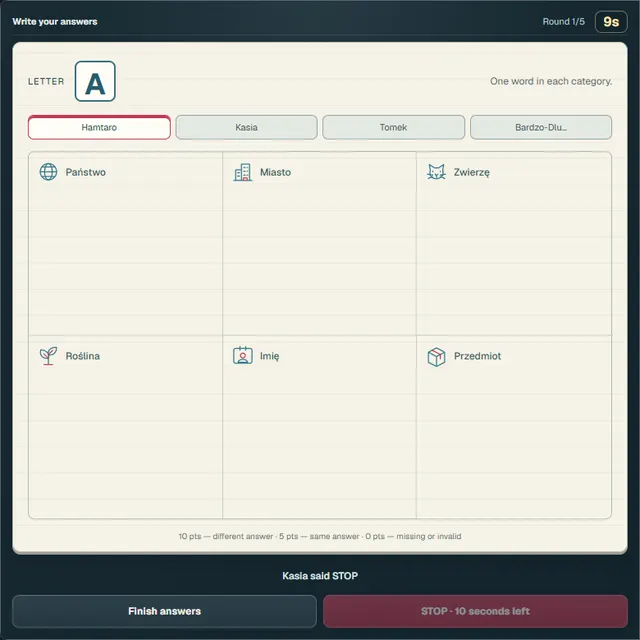This screenshot has width=640, height=640.
Task: Select the Hamtaro player tab
Action: tap(99, 127)
